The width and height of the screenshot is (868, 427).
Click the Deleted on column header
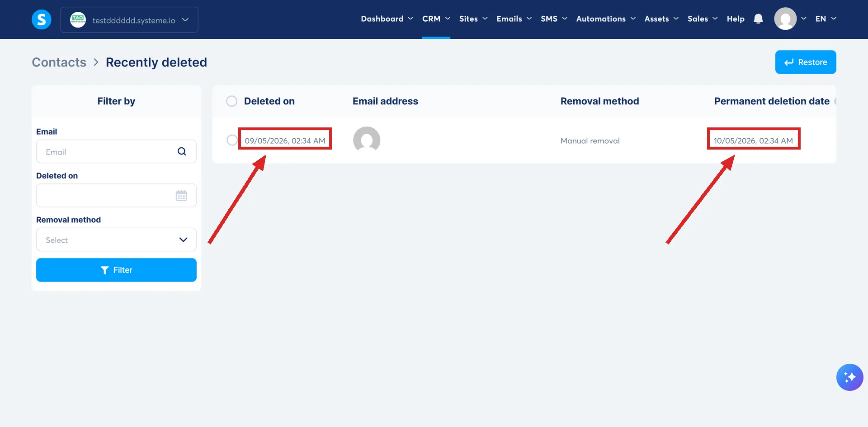pyautogui.click(x=269, y=101)
